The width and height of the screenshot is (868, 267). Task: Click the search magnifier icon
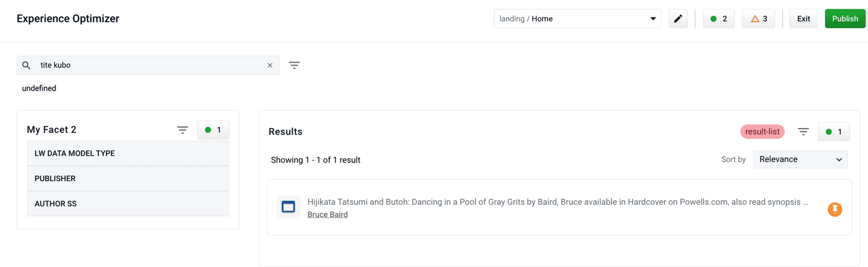26,65
